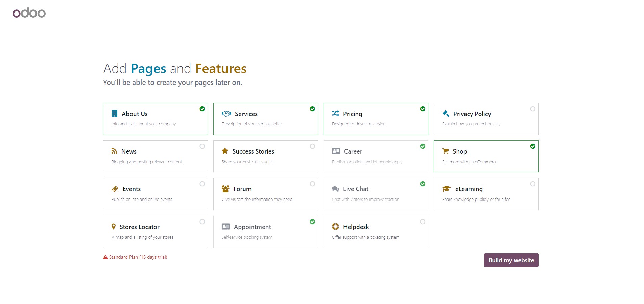Click the shopping cart icon beside Shop

click(446, 151)
